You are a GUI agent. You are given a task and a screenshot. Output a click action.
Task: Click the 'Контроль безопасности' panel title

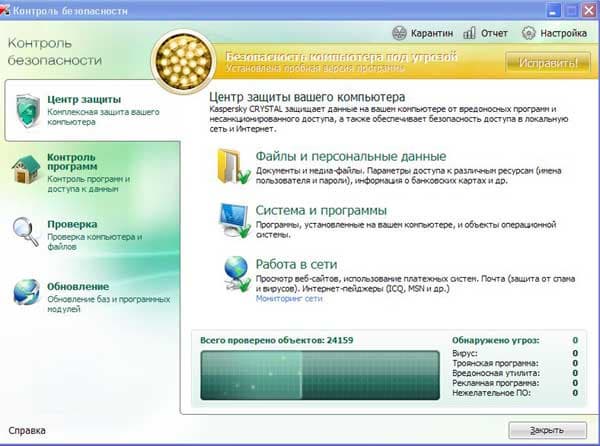pyautogui.click(x=55, y=51)
